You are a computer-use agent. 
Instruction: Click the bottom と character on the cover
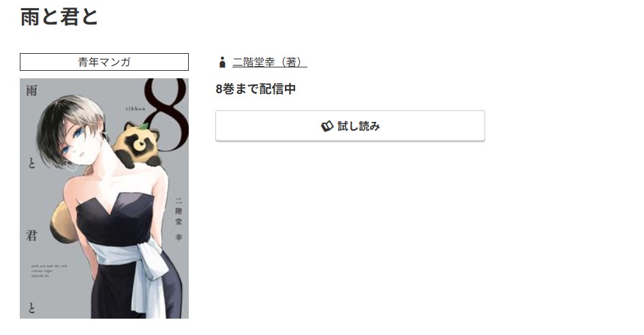point(31,307)
